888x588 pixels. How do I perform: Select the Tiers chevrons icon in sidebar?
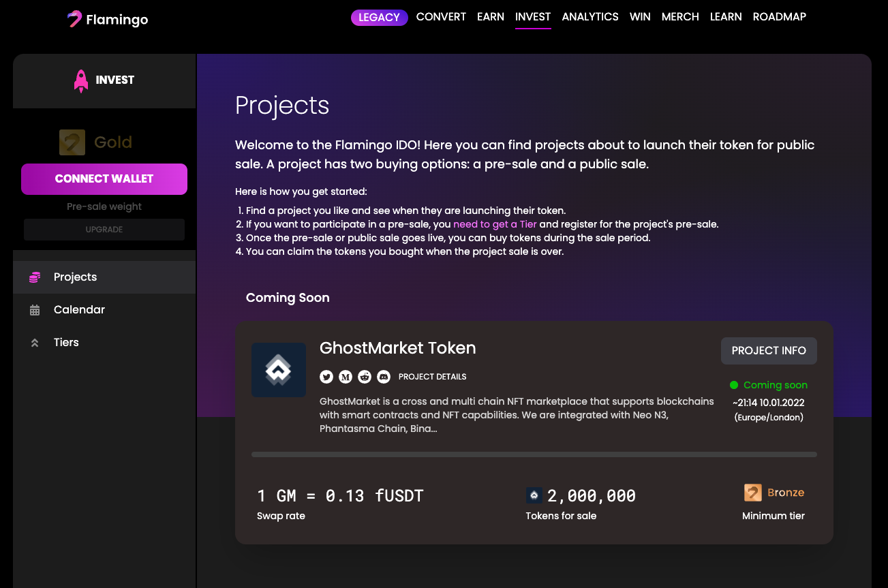pyautogui.click(x=35, y=343)
